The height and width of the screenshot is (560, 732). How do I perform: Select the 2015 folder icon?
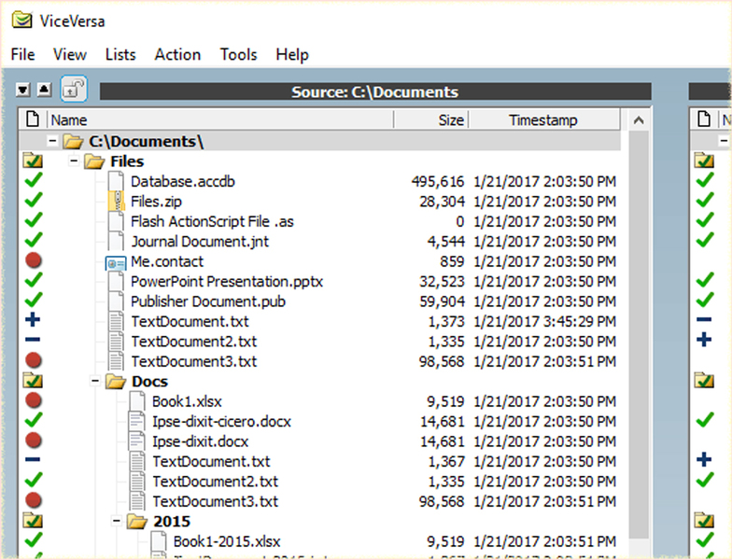pos(137,521)
